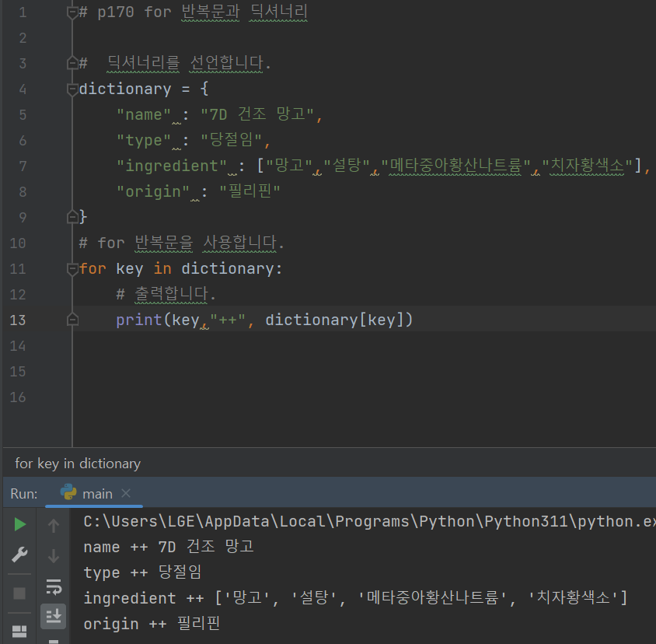Collapse the dictionary block at line 4
This screenshot has width=656, height=644.
(x=72, y=89)
